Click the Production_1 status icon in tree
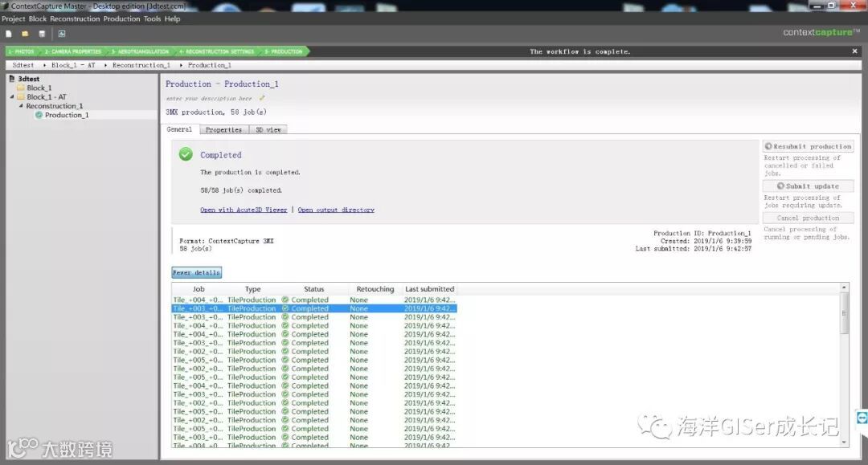868x465 pixels. point(39,115)
